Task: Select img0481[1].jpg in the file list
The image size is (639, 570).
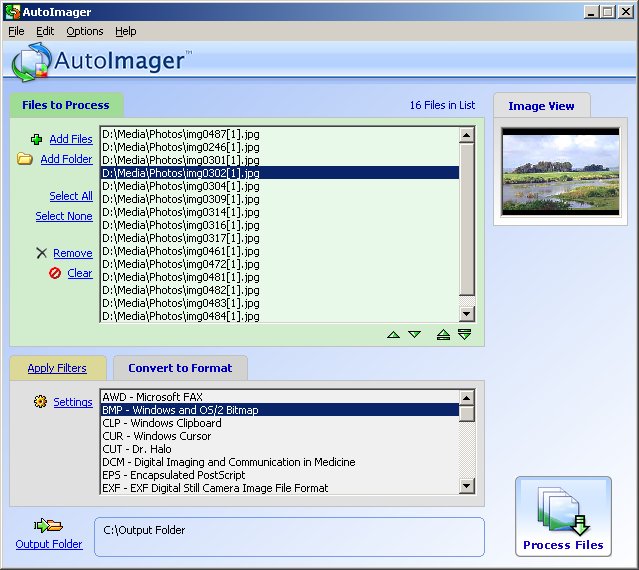Action: [x=280, y=277]
